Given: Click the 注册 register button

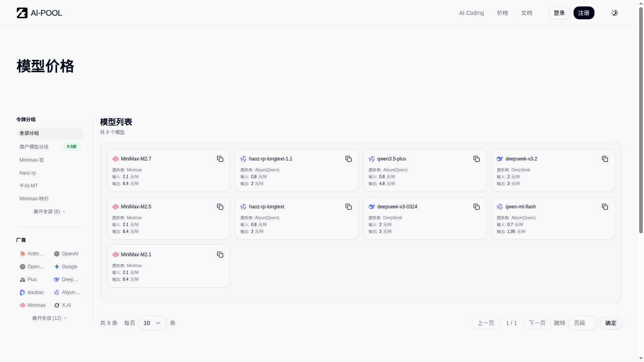Looking at the screenshot, I should (x=584, y=13).
